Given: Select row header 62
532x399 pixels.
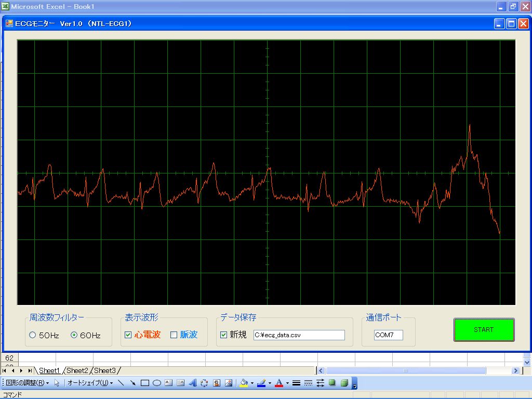Looking at the screenshot, I should pyautogui.click(x=9, y=357).
